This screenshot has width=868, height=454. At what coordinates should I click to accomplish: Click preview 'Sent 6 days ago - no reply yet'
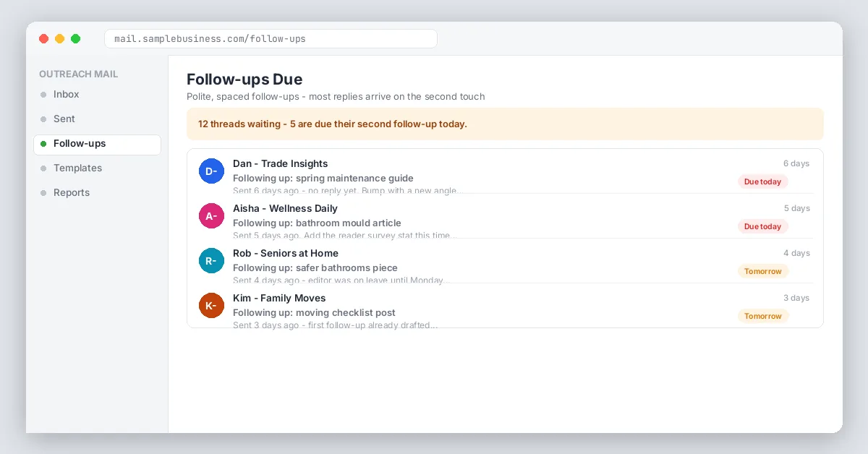[294, 191]
